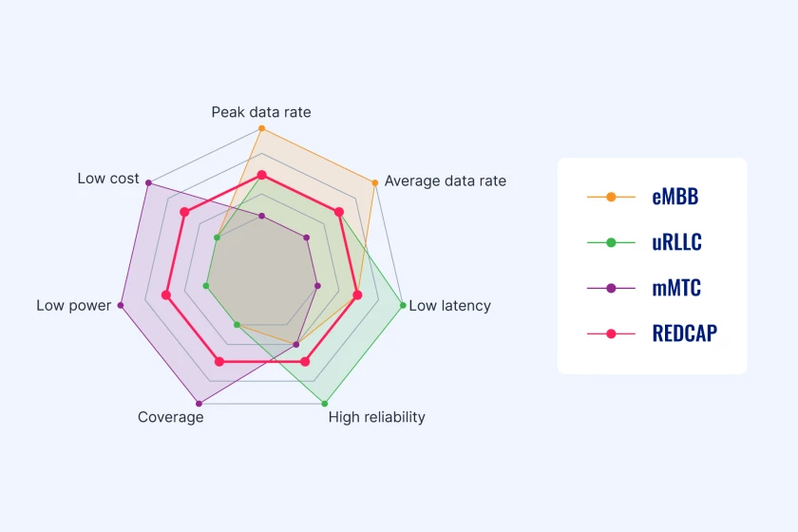Click the purple mMTC point at Low cost
Image resolution: width=798 pixels, height=532 pixels.
tap(148, 182)
